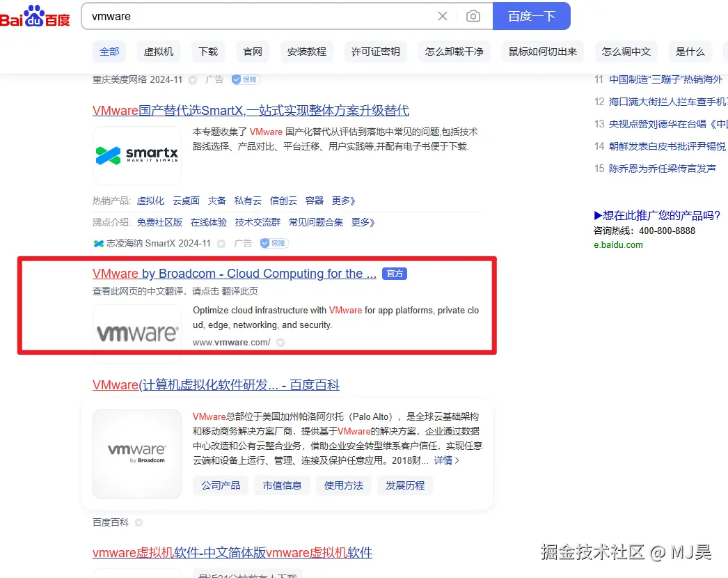
Task: Expand dropdown beside www.vmware.com/
Action: point(280,343)
